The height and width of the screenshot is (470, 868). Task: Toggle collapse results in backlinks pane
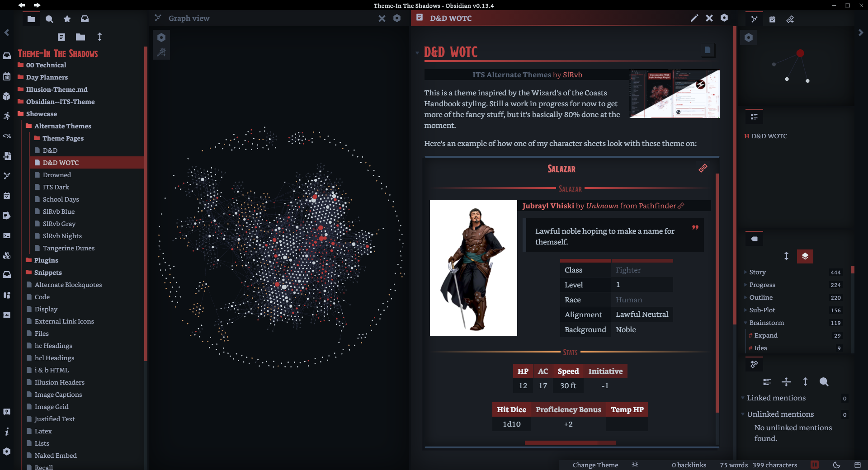(x=767, y=382)
